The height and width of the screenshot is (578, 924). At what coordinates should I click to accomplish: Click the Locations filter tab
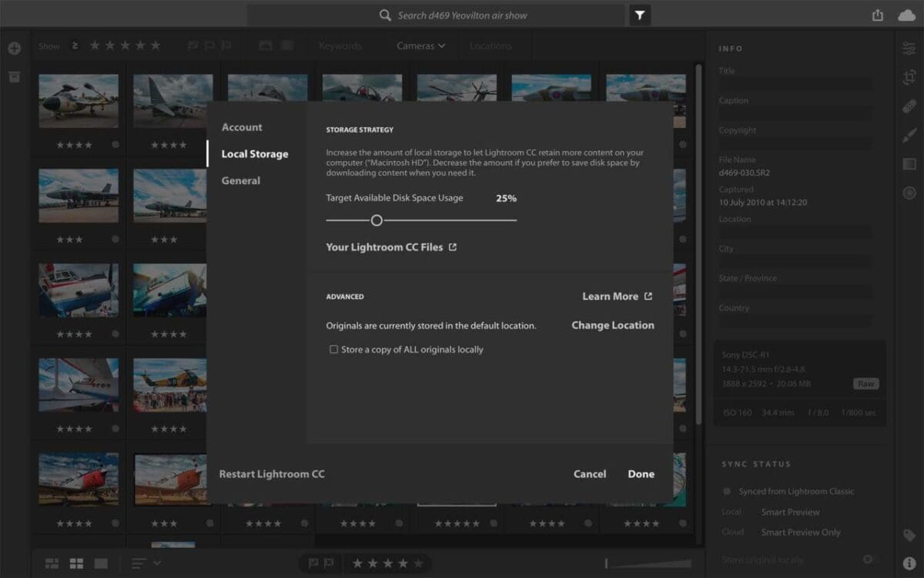point(490,45)
